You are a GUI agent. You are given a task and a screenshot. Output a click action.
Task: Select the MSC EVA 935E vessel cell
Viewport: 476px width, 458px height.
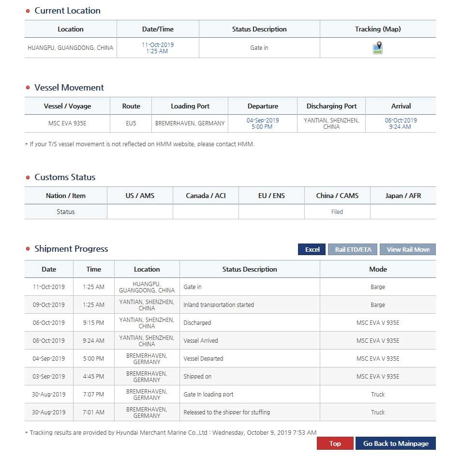coord(67,123)
